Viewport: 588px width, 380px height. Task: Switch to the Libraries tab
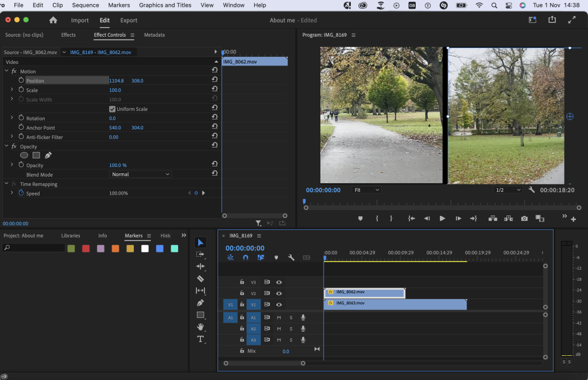[71, 236]
